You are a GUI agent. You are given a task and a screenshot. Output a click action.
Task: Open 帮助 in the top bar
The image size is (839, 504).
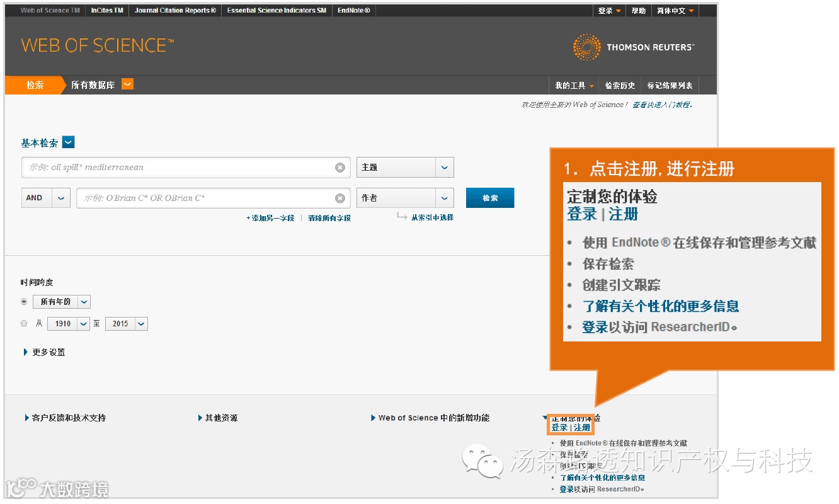pos(639,11)
